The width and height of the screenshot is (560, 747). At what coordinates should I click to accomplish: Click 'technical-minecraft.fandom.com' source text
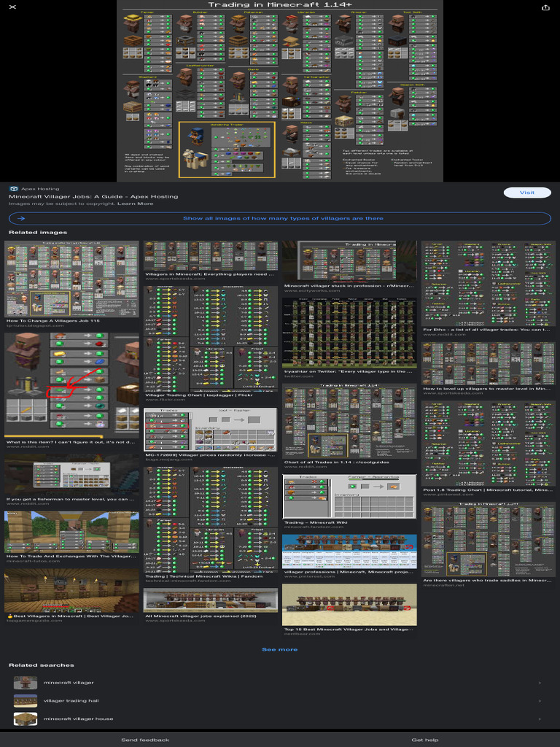pyautogui.click(x=188, y=581)
